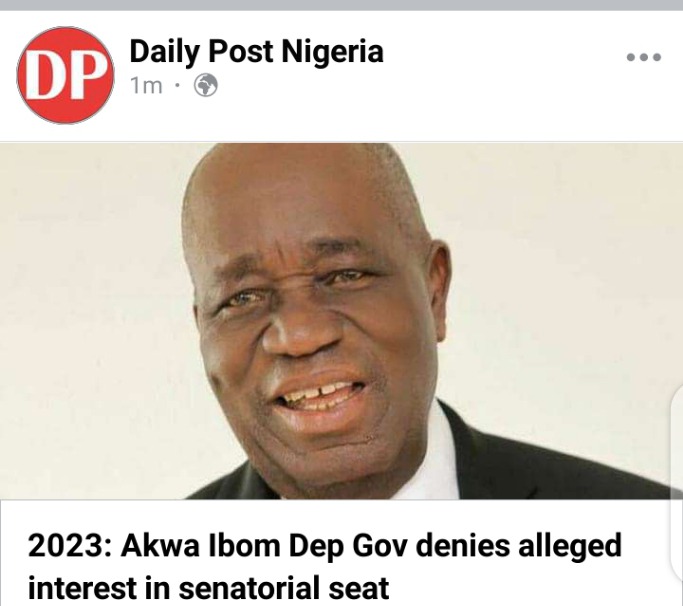Image resolution: width=683 pixels, height=606 pixels.
Task: Click the dark suit area of the photo
Action: (x=544, y=468)
